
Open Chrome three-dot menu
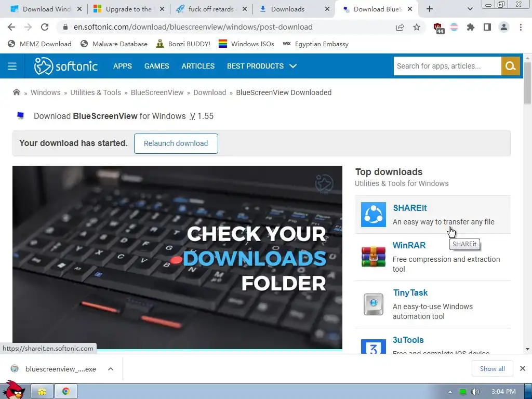(521, 27)
